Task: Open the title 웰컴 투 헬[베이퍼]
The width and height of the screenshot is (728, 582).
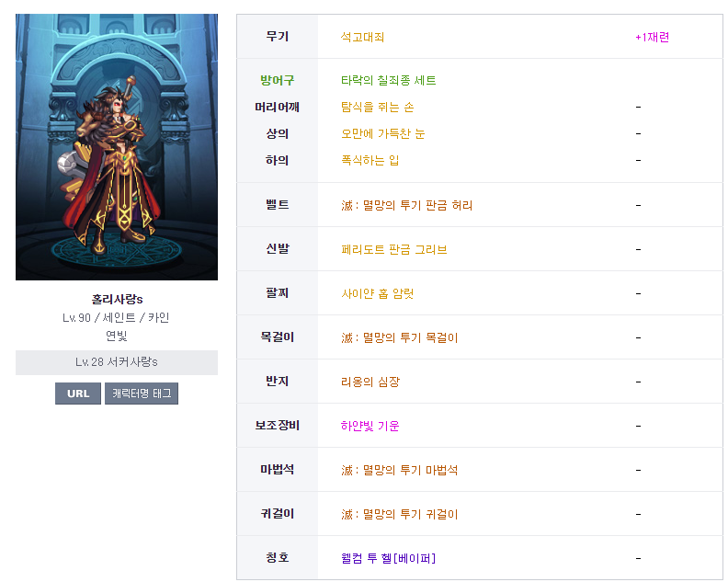Action: [389, 558]
